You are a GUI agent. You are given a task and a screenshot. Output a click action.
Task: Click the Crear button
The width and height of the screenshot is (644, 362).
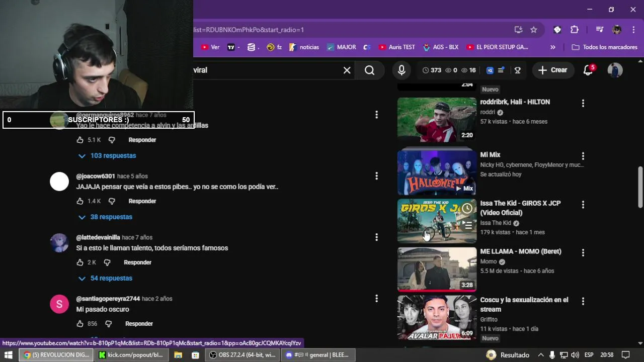pos(552,70)
